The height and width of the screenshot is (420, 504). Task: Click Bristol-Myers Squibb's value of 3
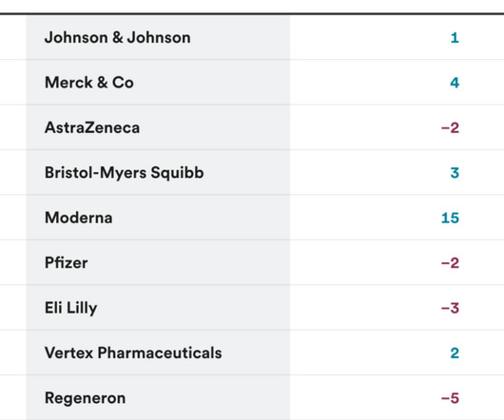[x=455, y=173]
